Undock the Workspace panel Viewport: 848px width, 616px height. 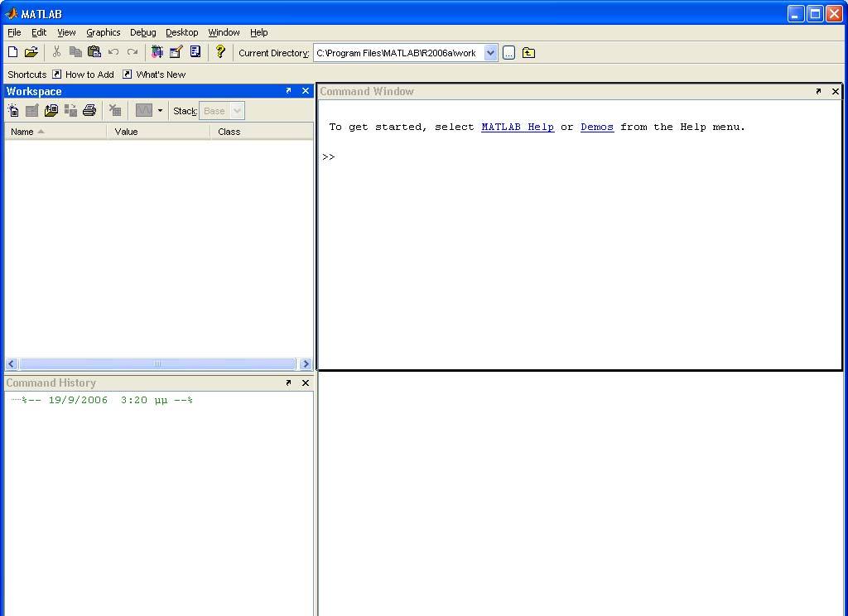[x=288, y=91]
